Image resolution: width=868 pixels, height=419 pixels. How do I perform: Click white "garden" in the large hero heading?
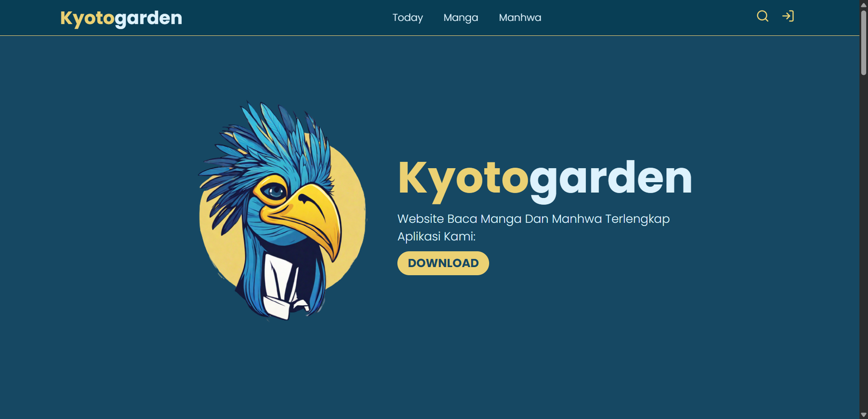point(610,178)
